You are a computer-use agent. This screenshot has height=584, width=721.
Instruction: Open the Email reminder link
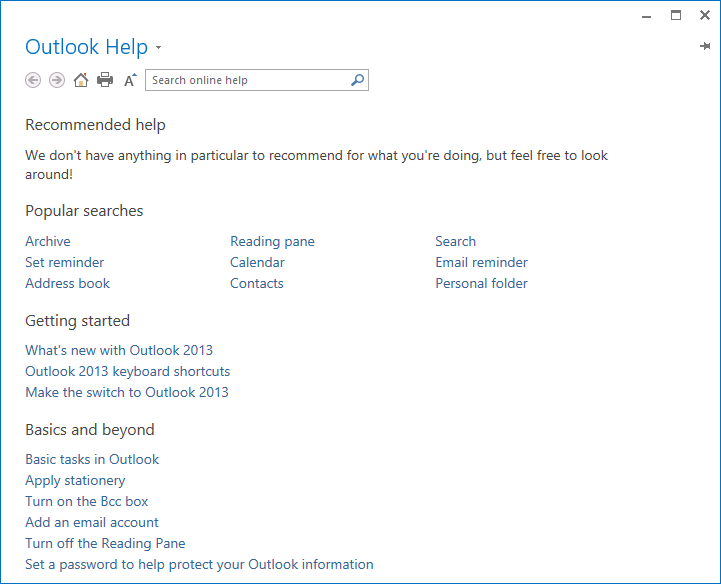pyautogui.click(x=481, y=263)
